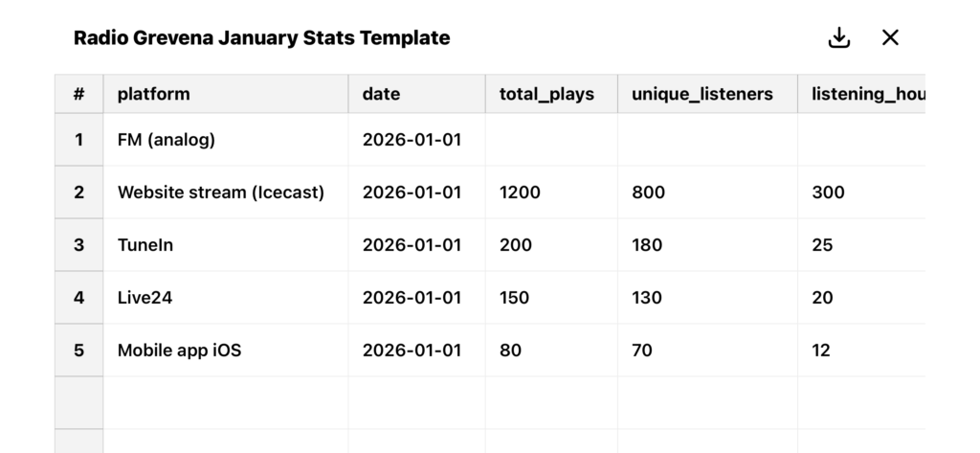Select row number 5 header

coord(78,350)
